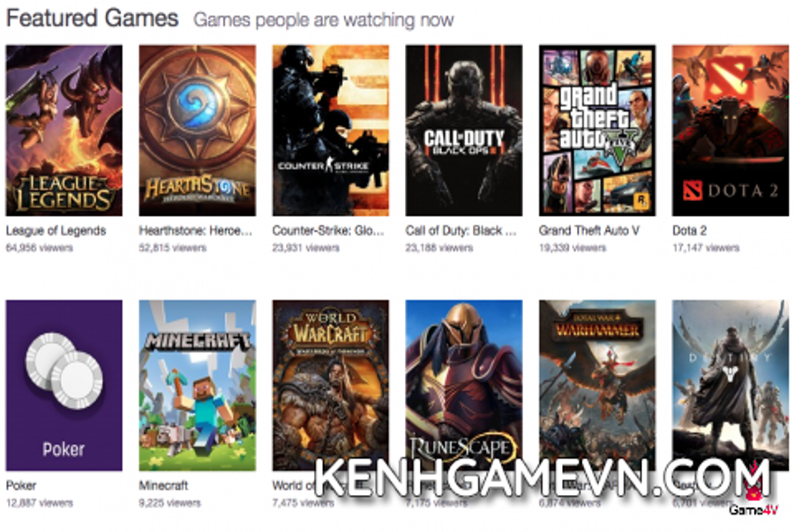Select the Counter-Strike cover image
794x532 pixels.
(331, 131)
